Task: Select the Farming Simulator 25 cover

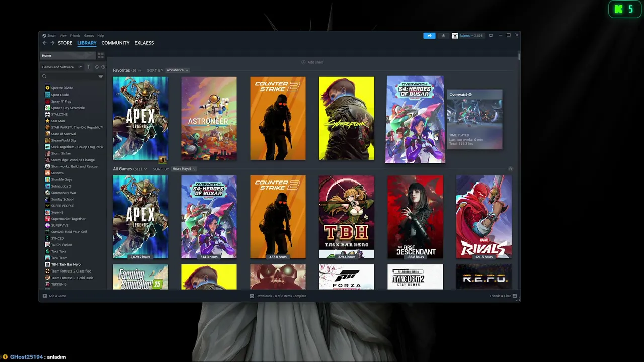Action: pos(140,277)
